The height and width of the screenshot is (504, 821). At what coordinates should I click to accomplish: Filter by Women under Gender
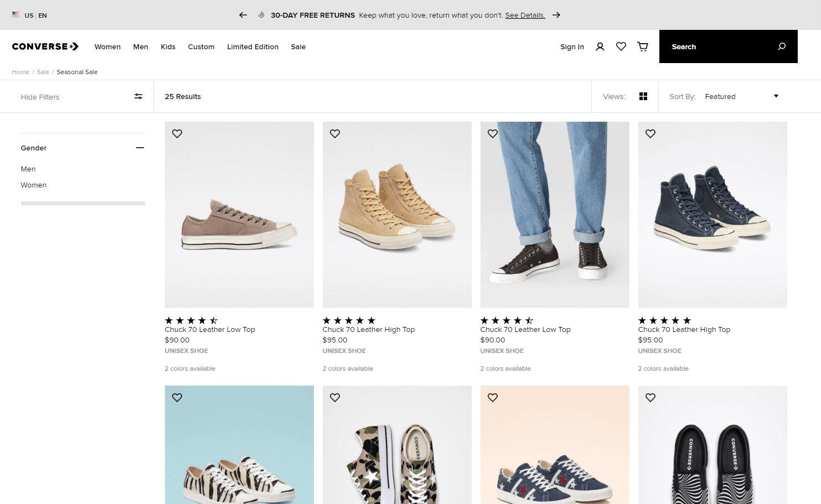[34, 185]
